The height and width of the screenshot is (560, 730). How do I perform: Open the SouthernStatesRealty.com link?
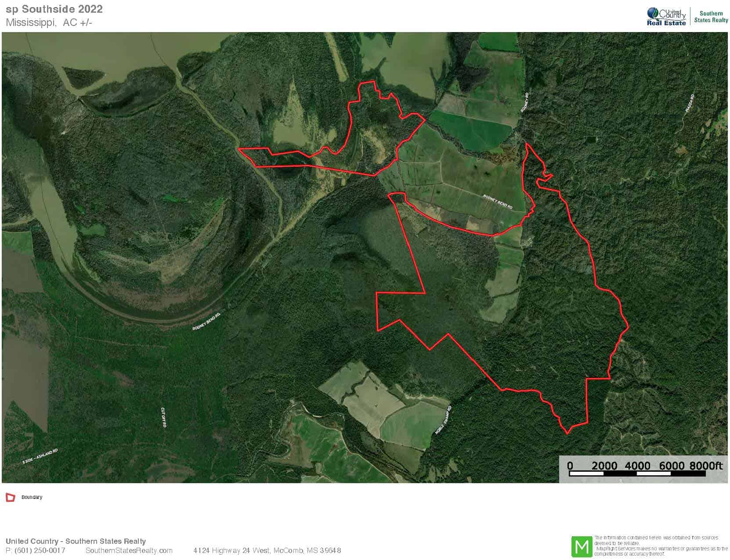pos(129,550)
